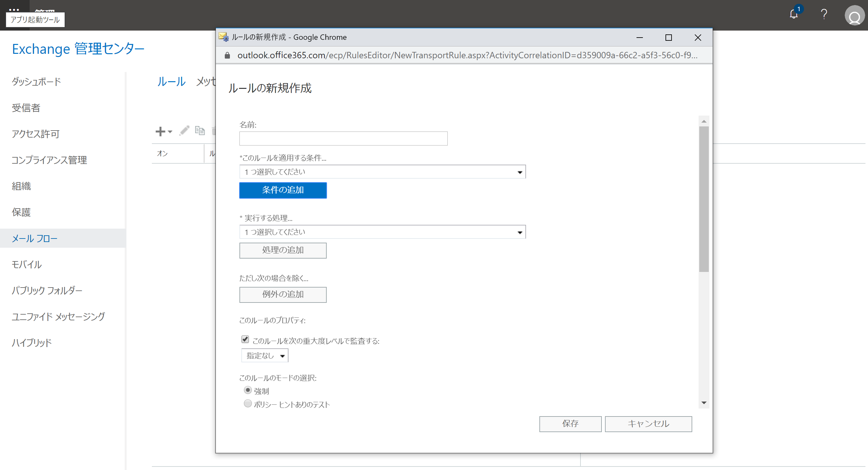
Task: Click the copy rule icon
Action: click(x=200, y=131)
